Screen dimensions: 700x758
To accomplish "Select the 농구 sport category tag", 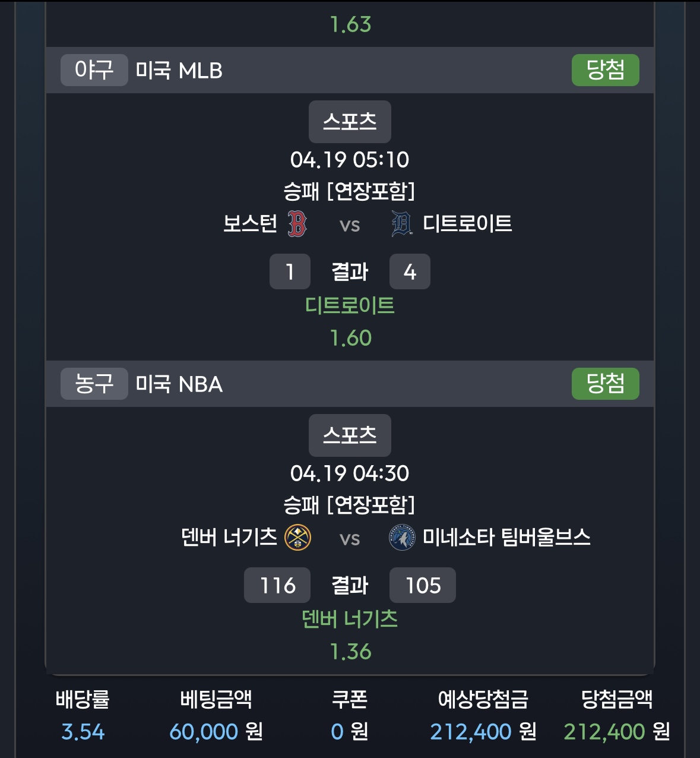I will click(x=94, y=384).
